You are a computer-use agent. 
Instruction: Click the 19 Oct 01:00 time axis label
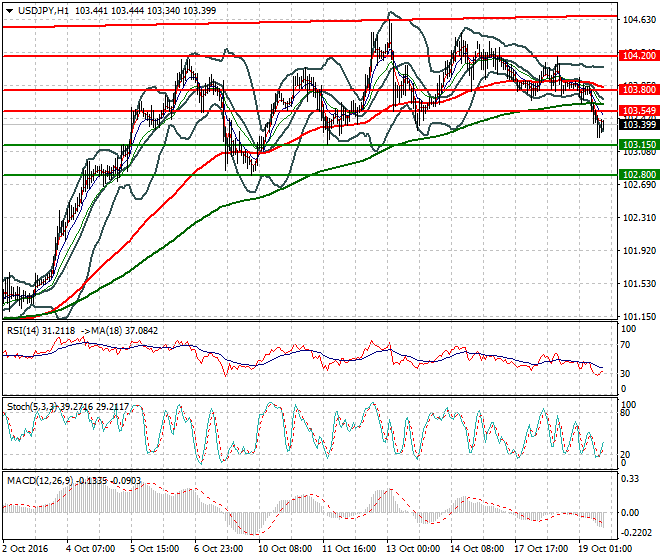[x=605, y=549]
